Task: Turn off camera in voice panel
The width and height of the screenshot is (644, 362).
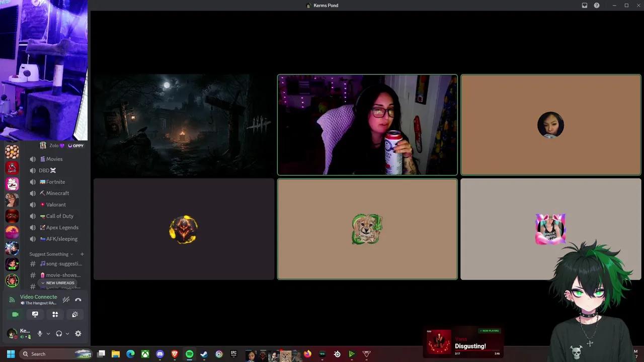Action: point(15,314)
